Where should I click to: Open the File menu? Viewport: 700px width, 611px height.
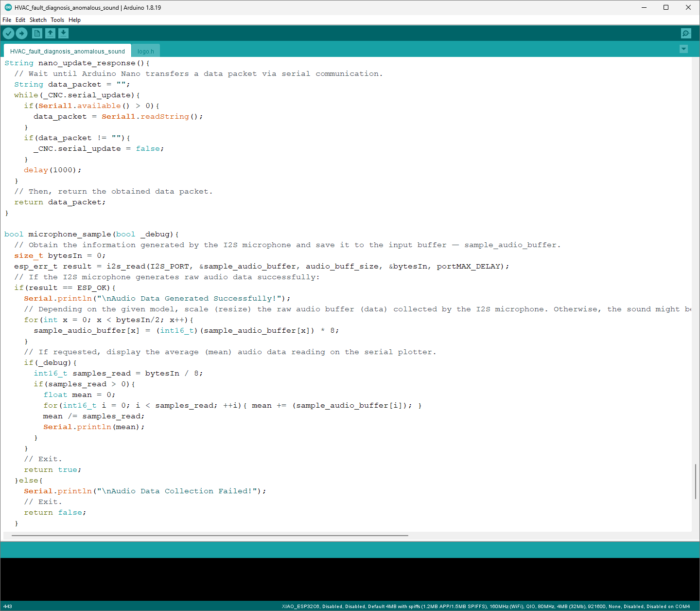[x=7, y=20]
